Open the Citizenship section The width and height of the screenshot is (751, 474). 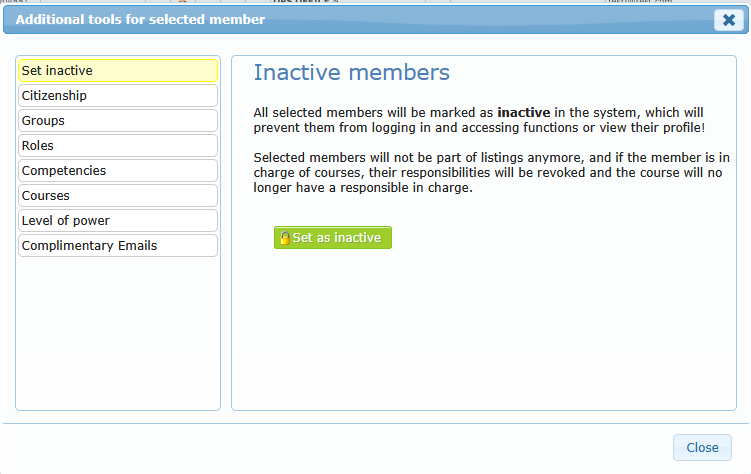[117, 96]
